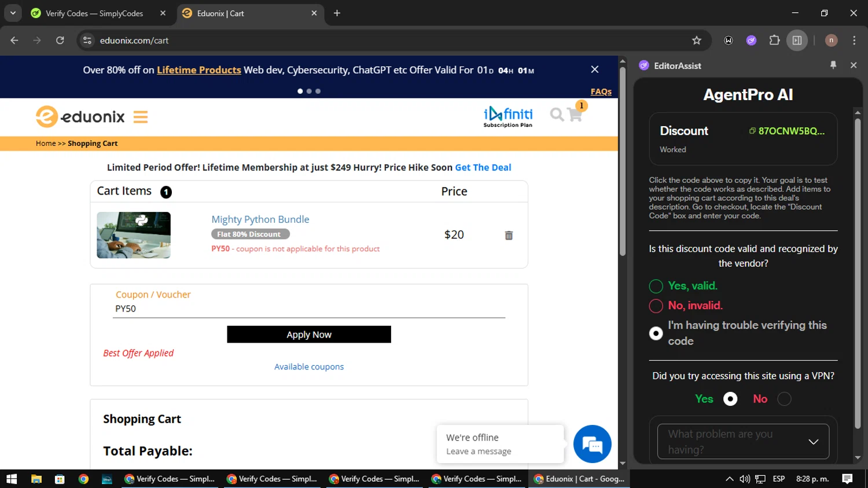Expand 'What problem are you having?' dropdown
This screenshot has height=488, width=868.
tap(743, 442)
